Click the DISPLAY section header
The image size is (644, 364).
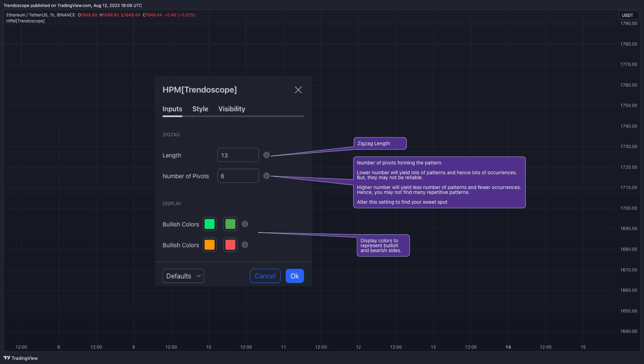[x=172, y=204]
